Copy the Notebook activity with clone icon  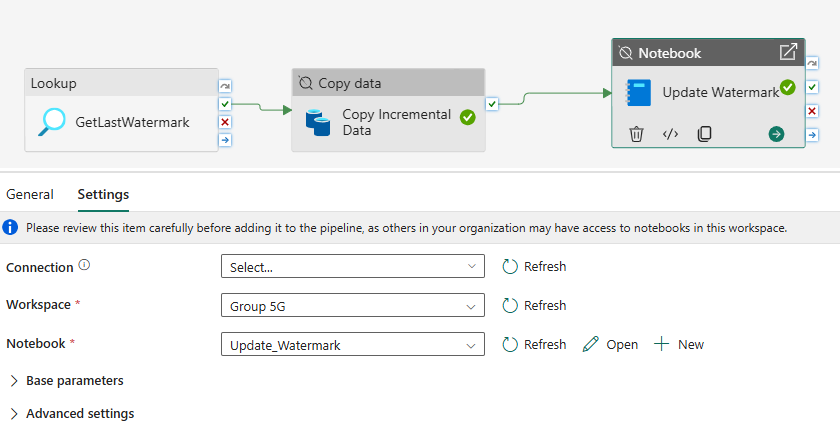coord(704,134)
